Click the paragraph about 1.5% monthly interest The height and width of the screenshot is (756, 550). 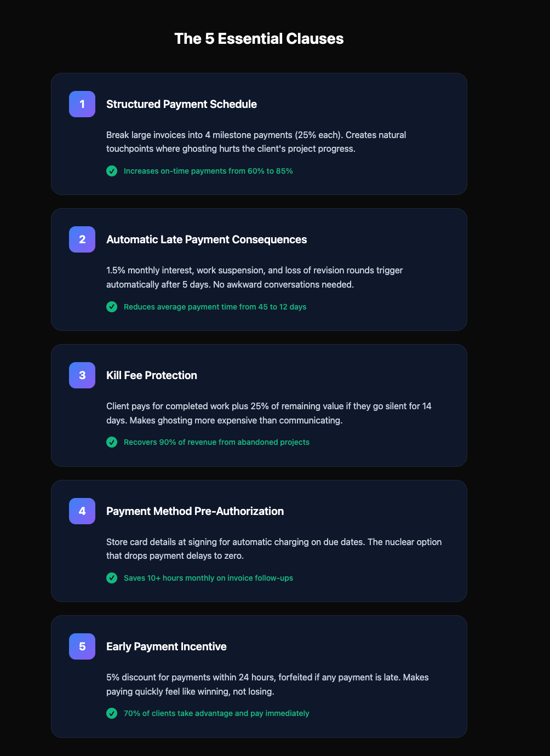point(255,278)
